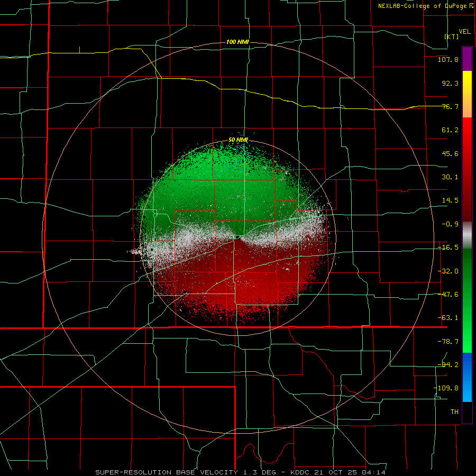476x476 pixels.
Task: Select the 76.7 legend value
Action: 450,106
